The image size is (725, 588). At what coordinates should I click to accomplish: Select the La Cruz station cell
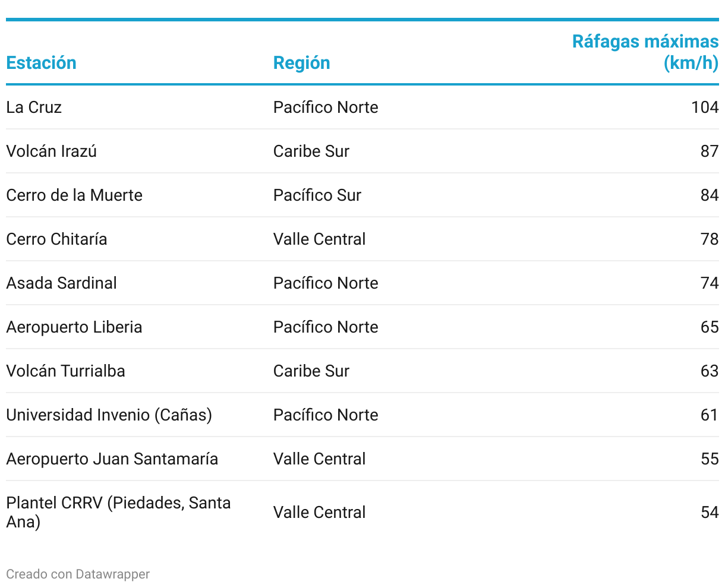(x=34, y=108)
